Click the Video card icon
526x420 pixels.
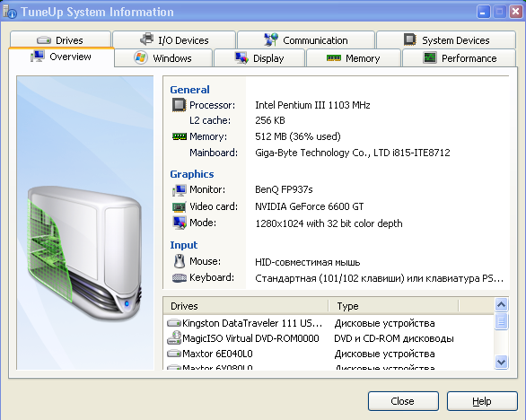click(x=180, y=207)
